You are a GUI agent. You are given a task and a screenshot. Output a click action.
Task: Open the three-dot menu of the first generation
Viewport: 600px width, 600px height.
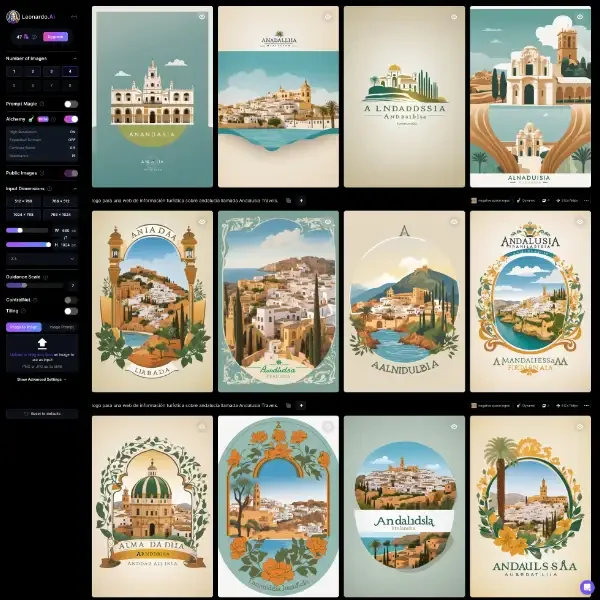[x=586, y=201]
